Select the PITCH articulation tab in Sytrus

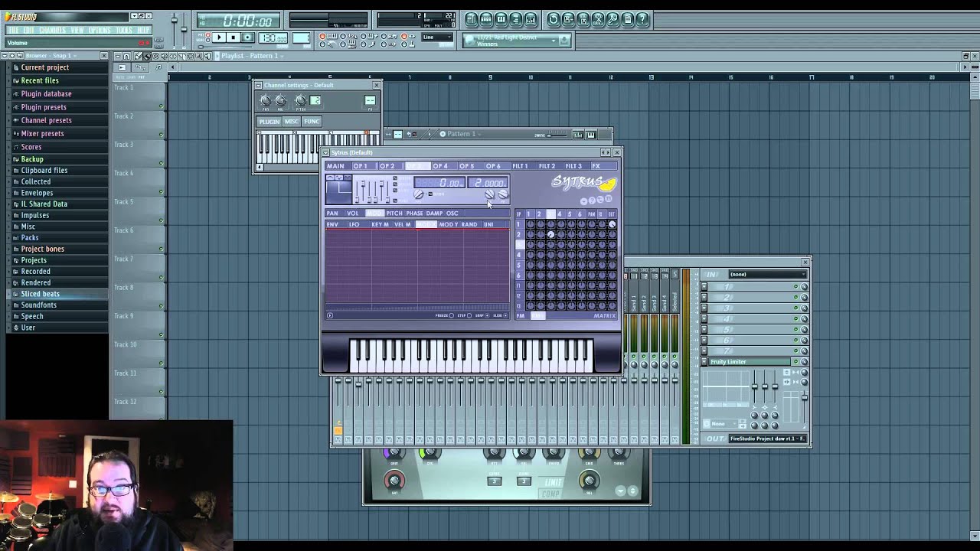click(394, 214)
